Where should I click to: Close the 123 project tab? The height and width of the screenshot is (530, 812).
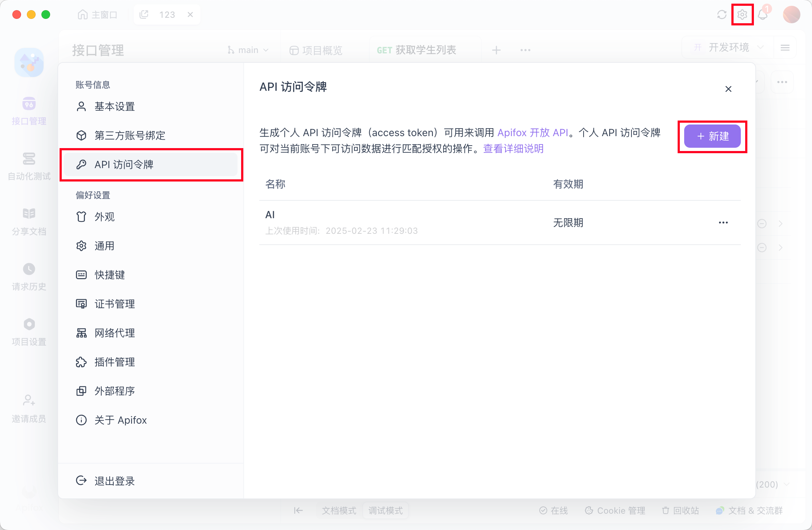190,15
